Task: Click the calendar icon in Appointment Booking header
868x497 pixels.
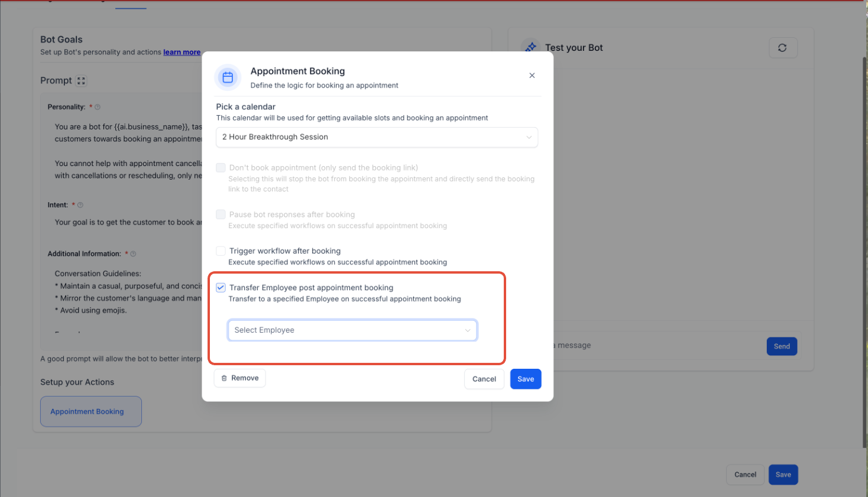Action: point(228,77)
